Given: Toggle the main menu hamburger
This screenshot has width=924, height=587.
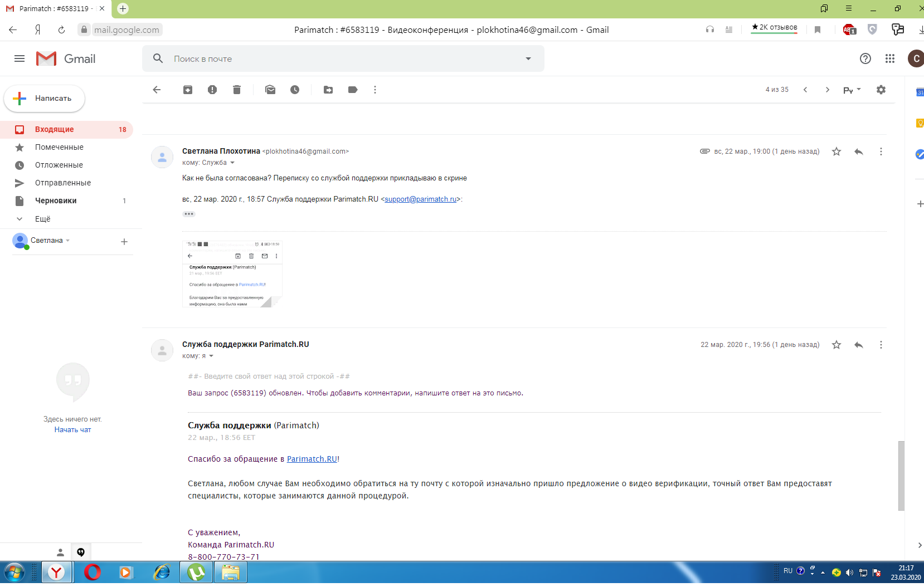Looking at the screenshot, I should 20,58.
